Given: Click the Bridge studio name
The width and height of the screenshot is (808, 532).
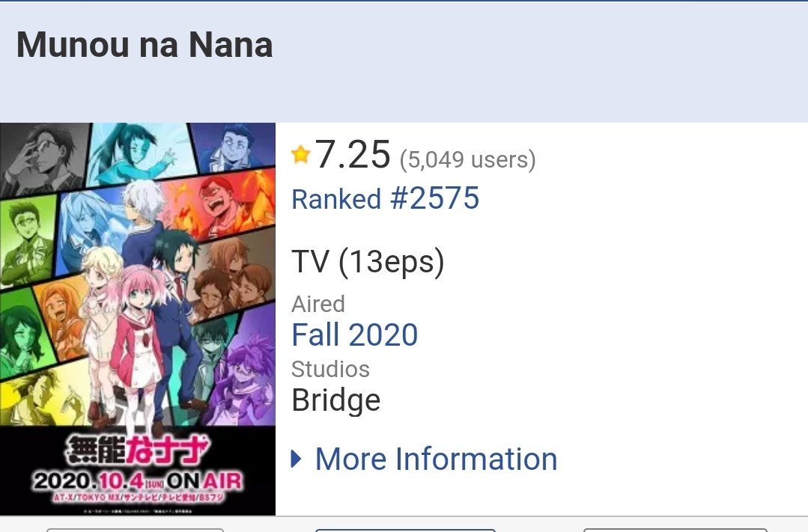Looking at the screenshot, I should click(335, 400).
